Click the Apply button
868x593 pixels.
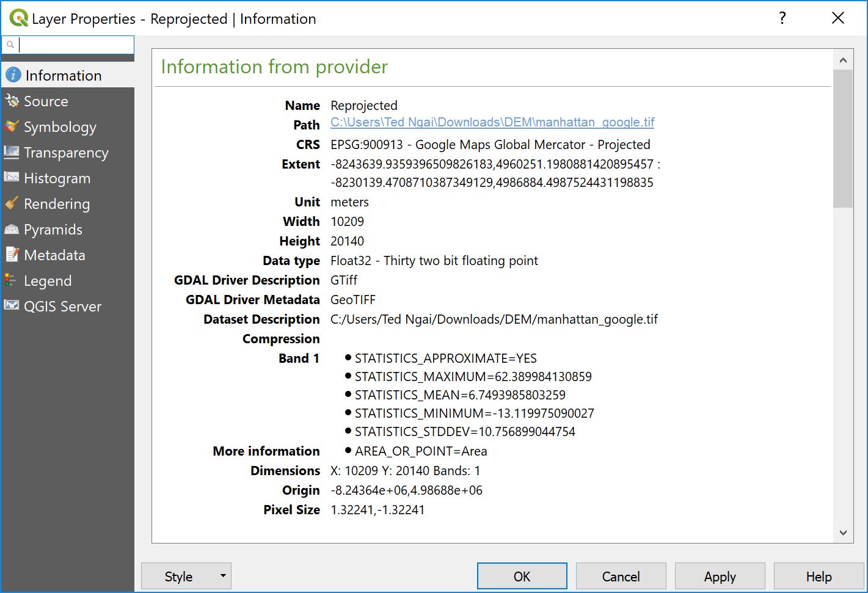720,575
